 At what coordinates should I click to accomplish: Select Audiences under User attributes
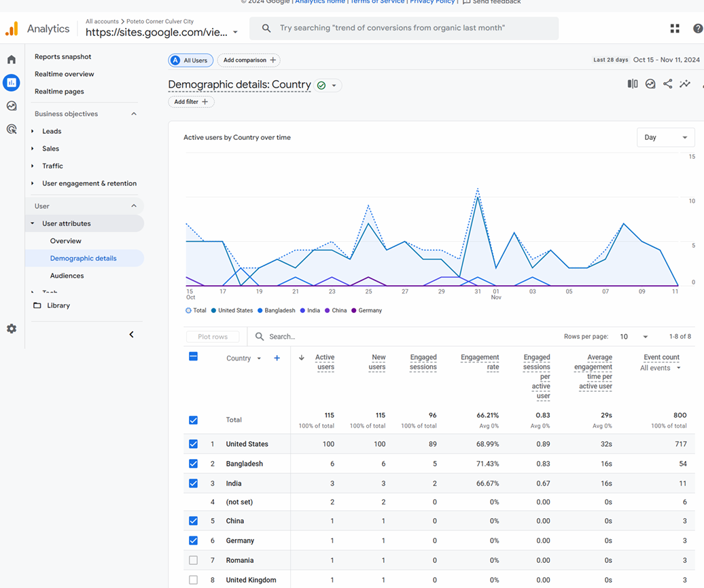(x=67, y=276)
